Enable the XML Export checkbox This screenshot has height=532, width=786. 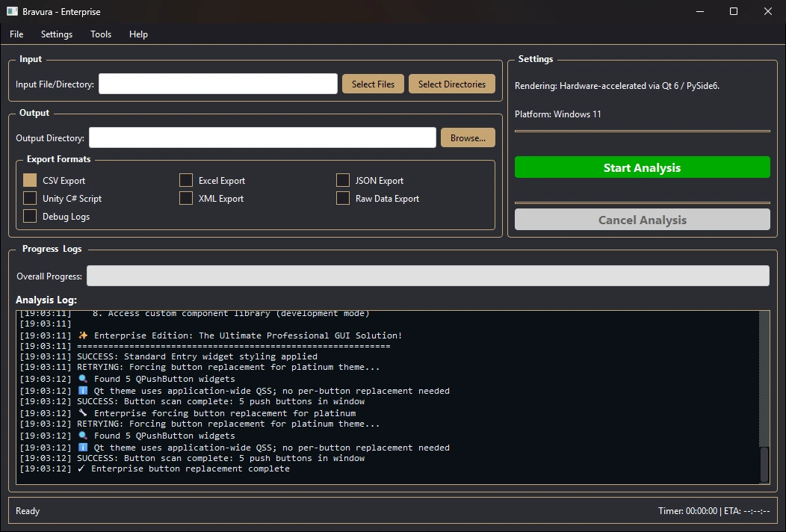(186, 198)
